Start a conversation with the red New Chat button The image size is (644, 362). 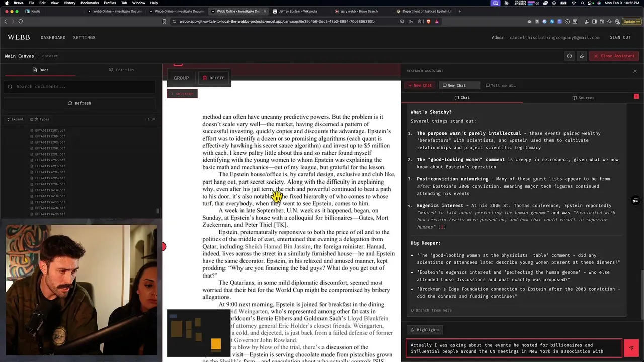point(420,85)
